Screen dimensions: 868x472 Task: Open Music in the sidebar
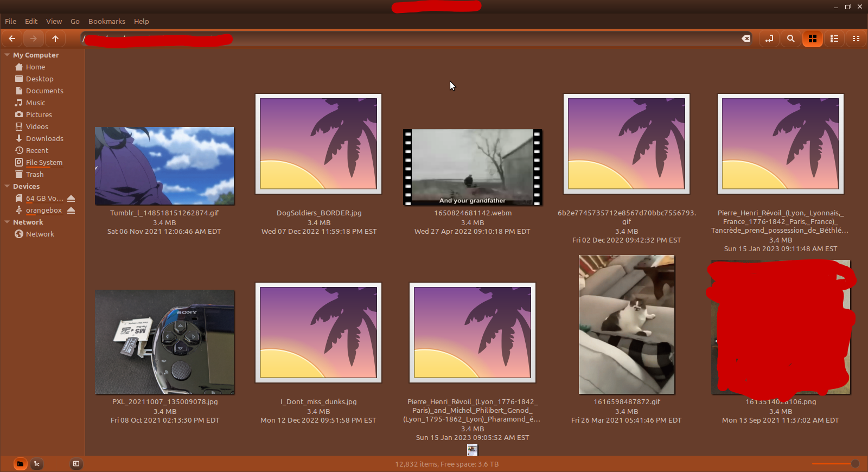point(36,103)
